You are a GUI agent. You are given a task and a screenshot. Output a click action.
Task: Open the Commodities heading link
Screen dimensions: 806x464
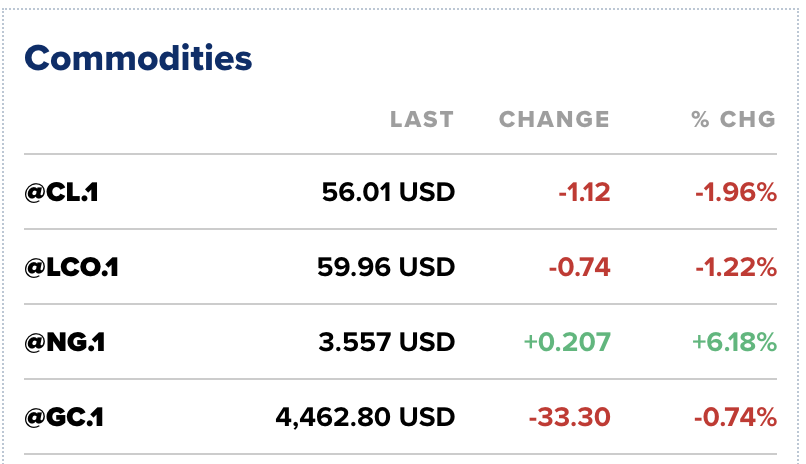click(138, 58)
